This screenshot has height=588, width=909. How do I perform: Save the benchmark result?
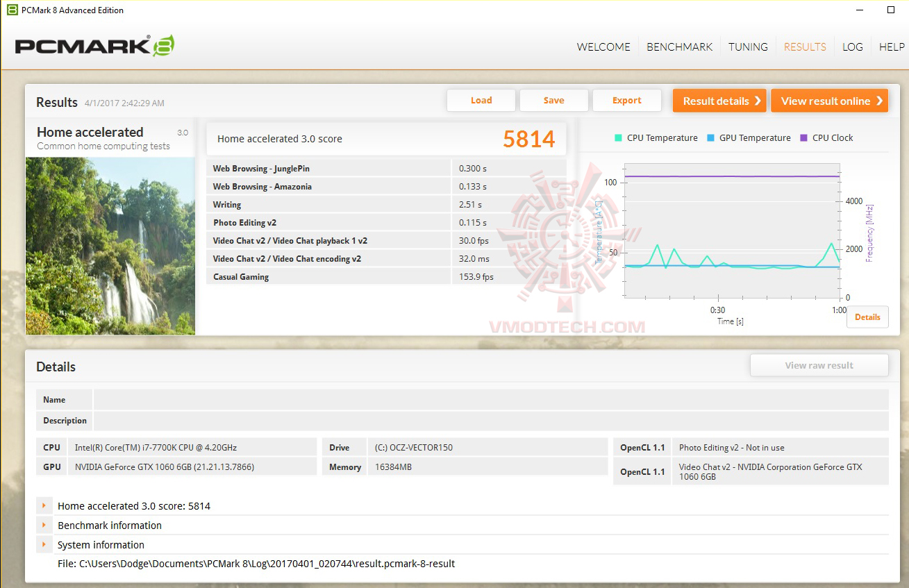click(x=553, y=101)
